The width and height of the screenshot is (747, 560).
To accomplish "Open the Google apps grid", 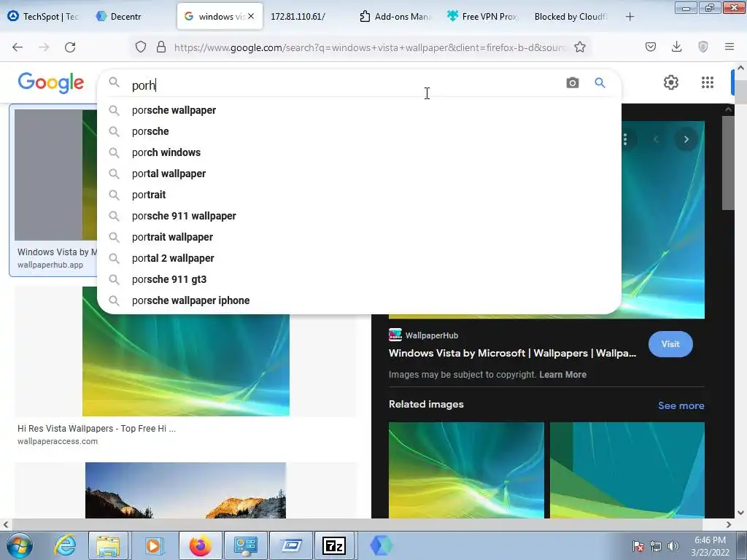I will coord(708,82).
